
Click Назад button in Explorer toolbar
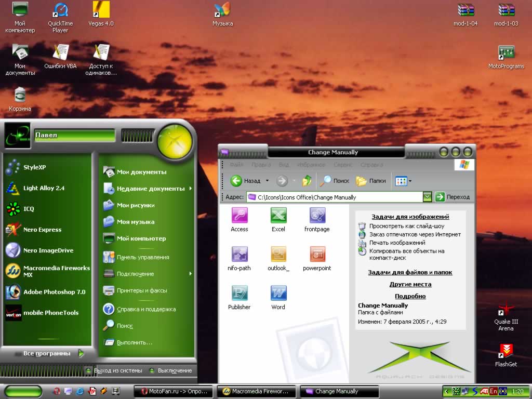[246, 181]
